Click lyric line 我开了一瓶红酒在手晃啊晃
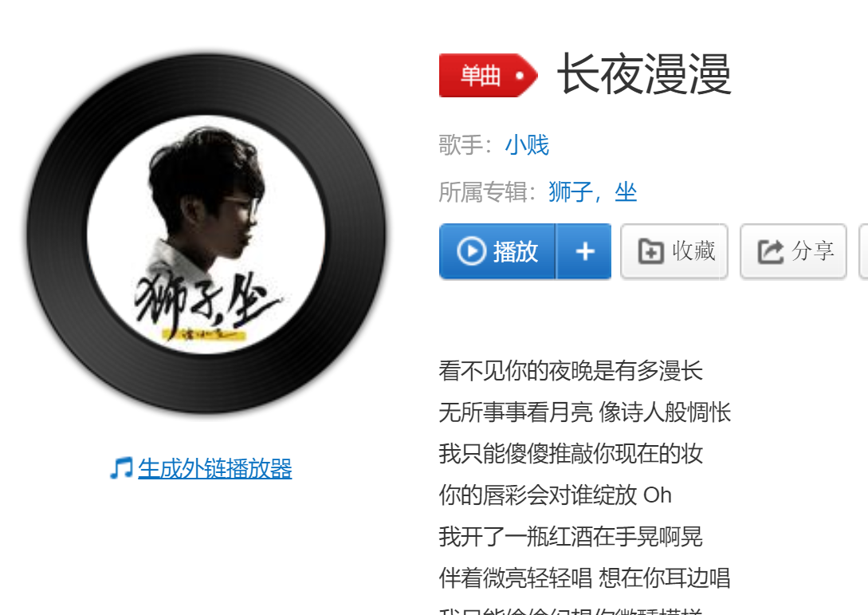Image resolution: width=868 pixels, height=615 pixels. click(x=571, y=536)
